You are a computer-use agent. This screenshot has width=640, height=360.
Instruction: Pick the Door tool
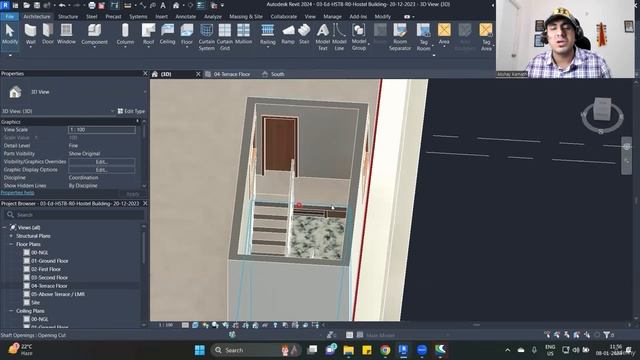click(48, 33)
